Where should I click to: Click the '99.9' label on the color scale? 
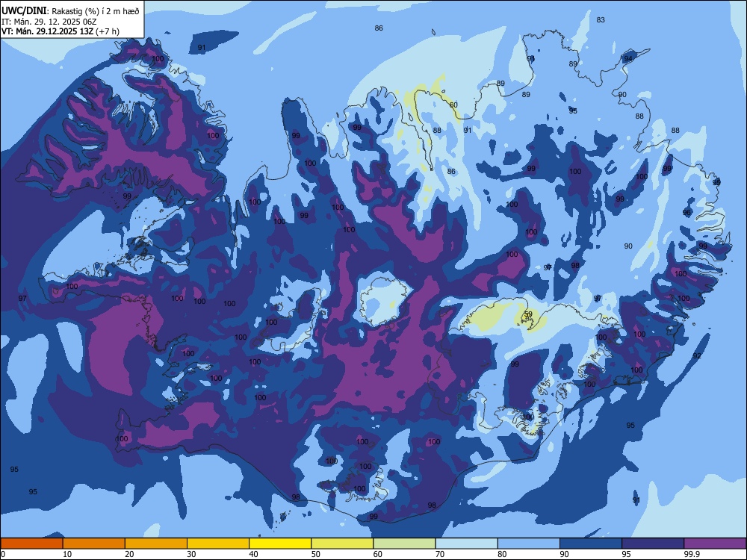[x=692, y=554]
